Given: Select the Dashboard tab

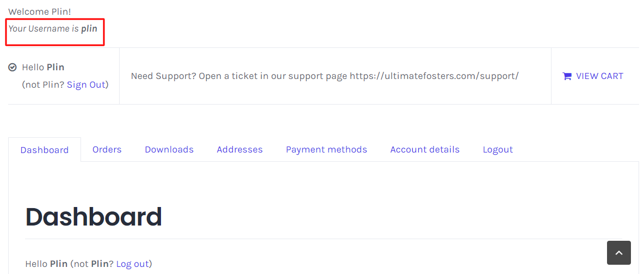Looking at the screenshot, I should click(45, 150).
